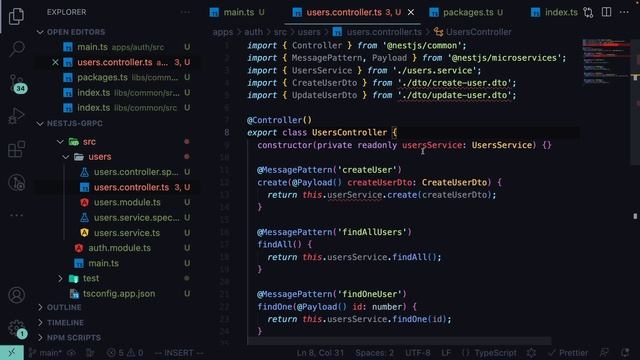
Task: Select users.controller.ts in users folder
Action: click(131, 187)
